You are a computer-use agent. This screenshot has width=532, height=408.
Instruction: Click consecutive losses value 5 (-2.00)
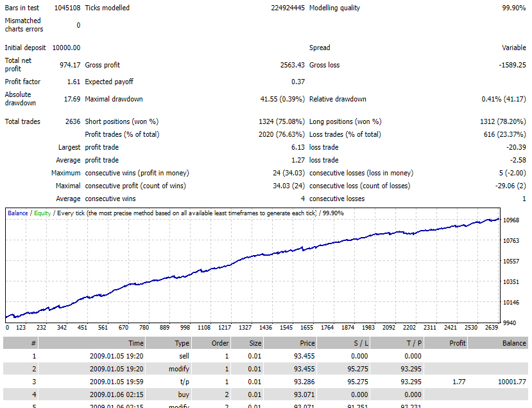(x=512, y=173)
